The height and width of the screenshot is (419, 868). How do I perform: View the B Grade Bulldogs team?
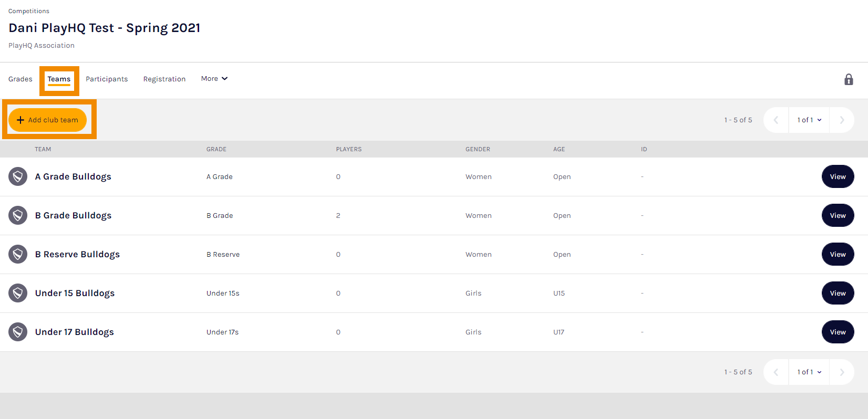tap(838, 215)
